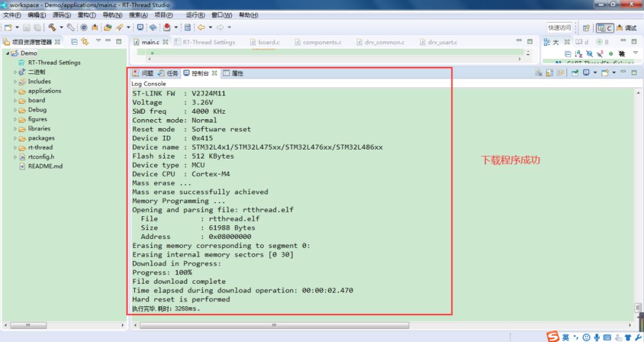Open the board.c editor tab

[x=265, y=42]
